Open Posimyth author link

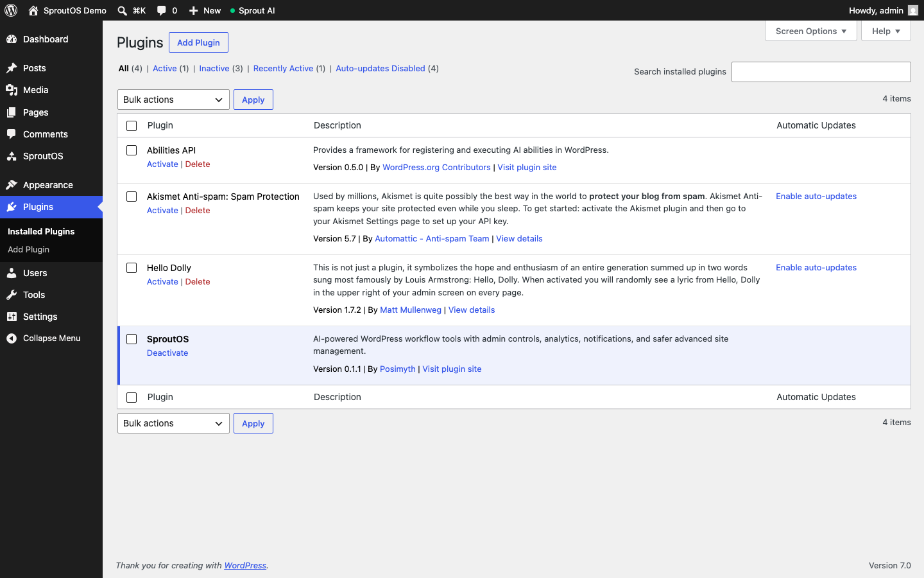click(x=398, y=369)
